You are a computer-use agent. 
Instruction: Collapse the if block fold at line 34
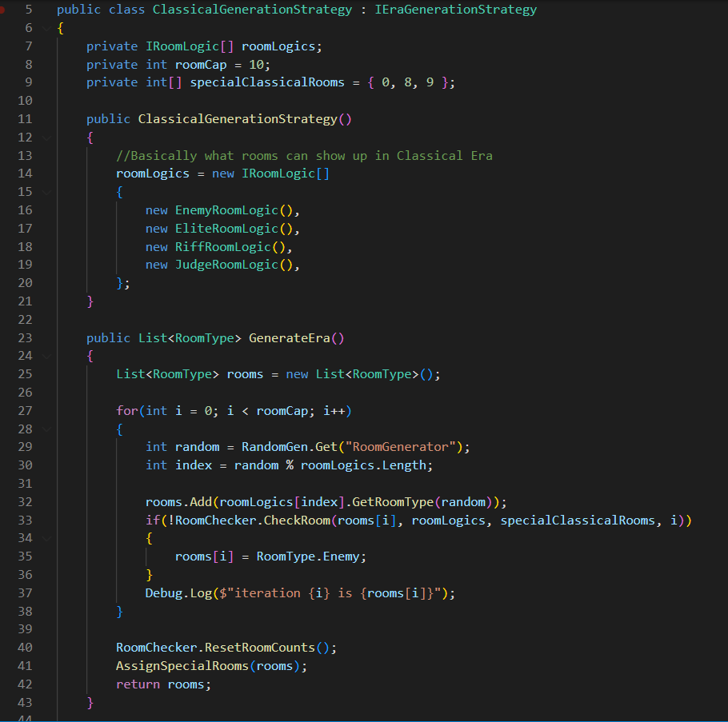tap(46, 538)
